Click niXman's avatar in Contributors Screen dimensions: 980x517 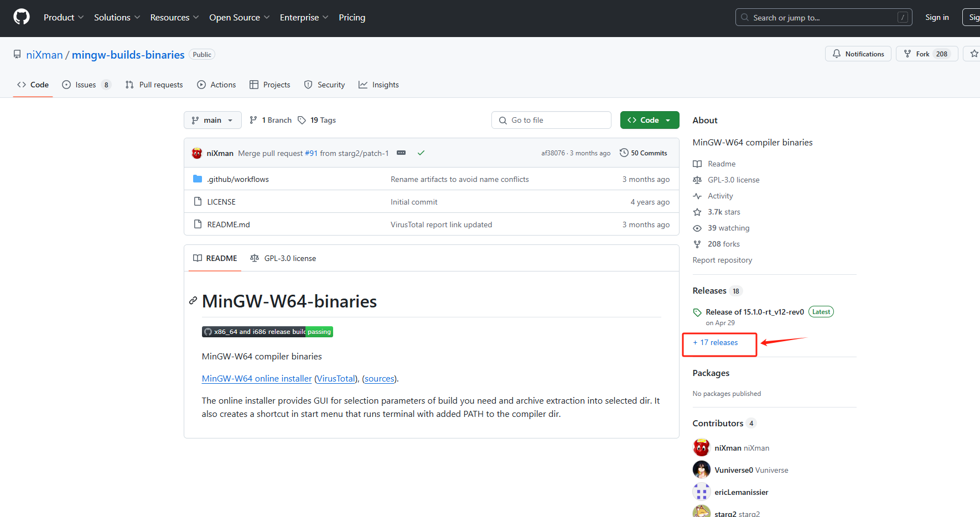click(x=702, y=447)
